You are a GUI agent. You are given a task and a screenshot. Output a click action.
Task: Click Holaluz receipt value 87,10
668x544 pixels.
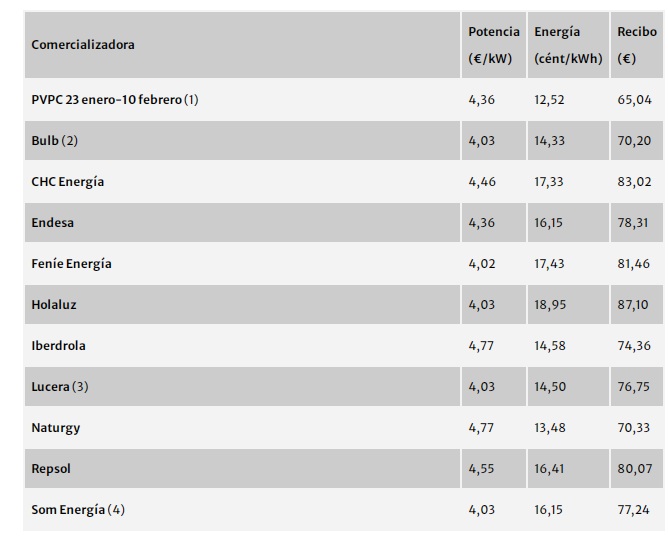tap(634, 305)
